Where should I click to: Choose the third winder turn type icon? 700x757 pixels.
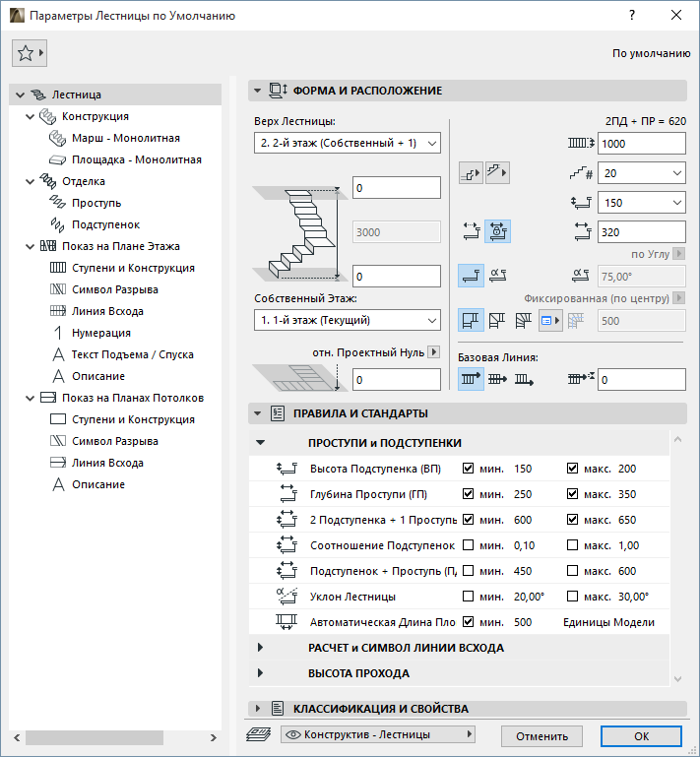[x=524, y=321]
